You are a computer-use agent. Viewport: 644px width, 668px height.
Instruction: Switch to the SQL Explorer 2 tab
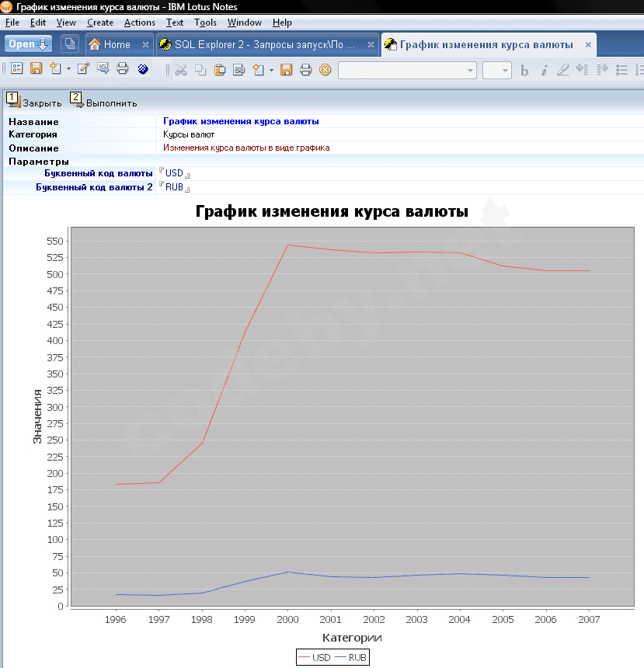click(x=259, y=44)
